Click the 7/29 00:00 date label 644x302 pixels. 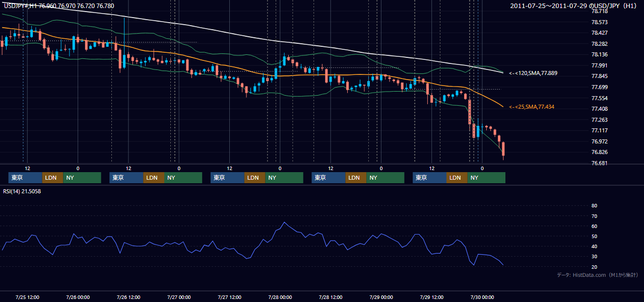(381, 297)
